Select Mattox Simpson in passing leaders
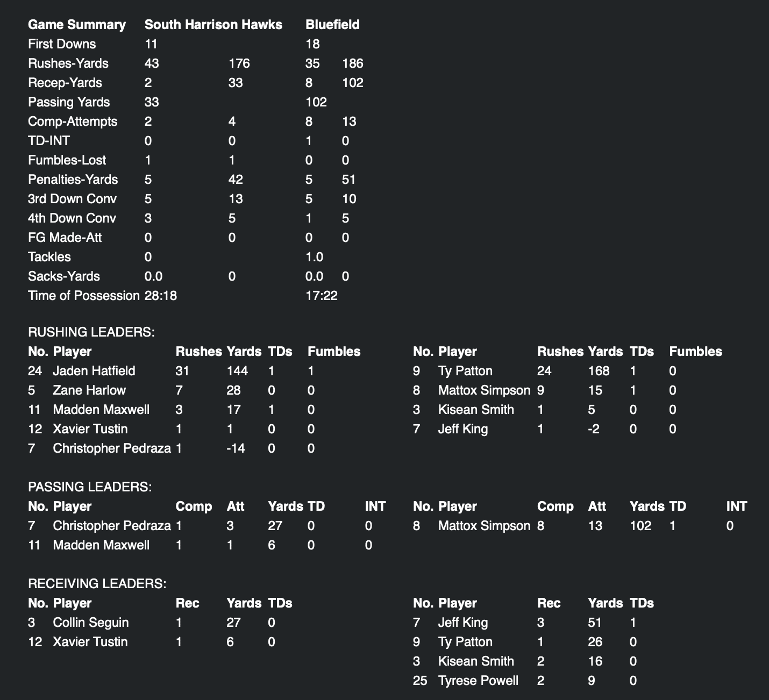The height and width of the screenshot is (700, 769). pyautogui.click(x=484, y=526)
